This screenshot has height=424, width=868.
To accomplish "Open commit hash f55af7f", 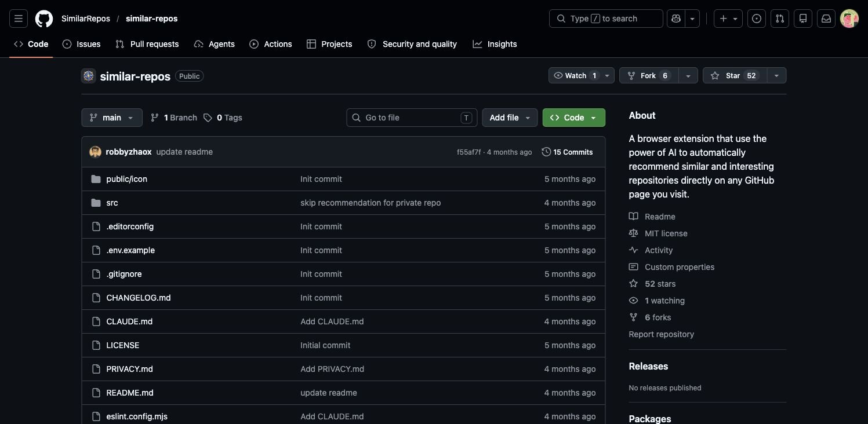I will click(x=468, y=152).
